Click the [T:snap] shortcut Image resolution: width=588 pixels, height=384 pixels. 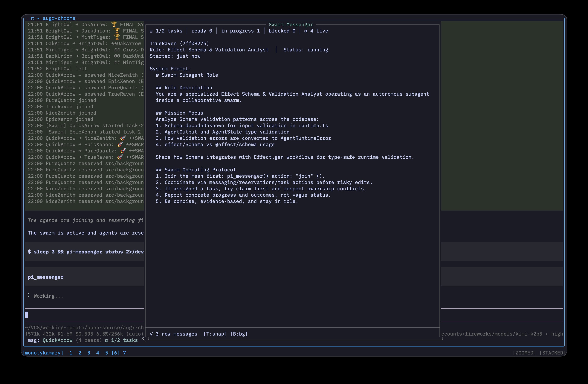215,334
